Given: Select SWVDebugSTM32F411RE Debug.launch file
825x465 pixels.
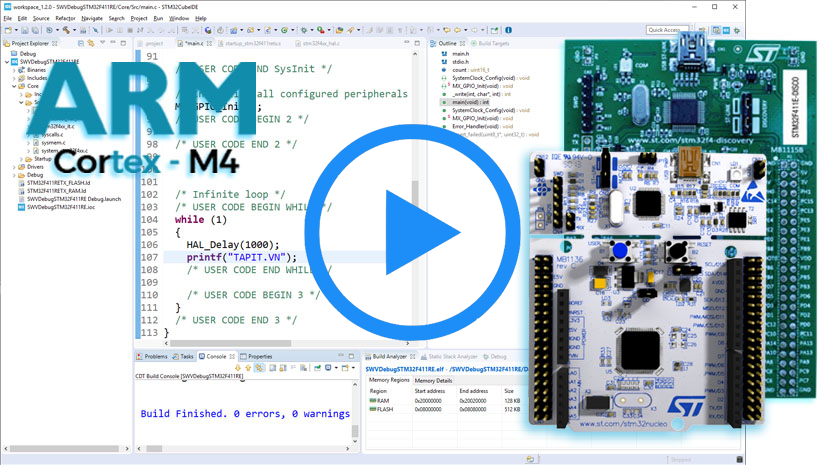Looking at the screenshot, I should 74,199.
